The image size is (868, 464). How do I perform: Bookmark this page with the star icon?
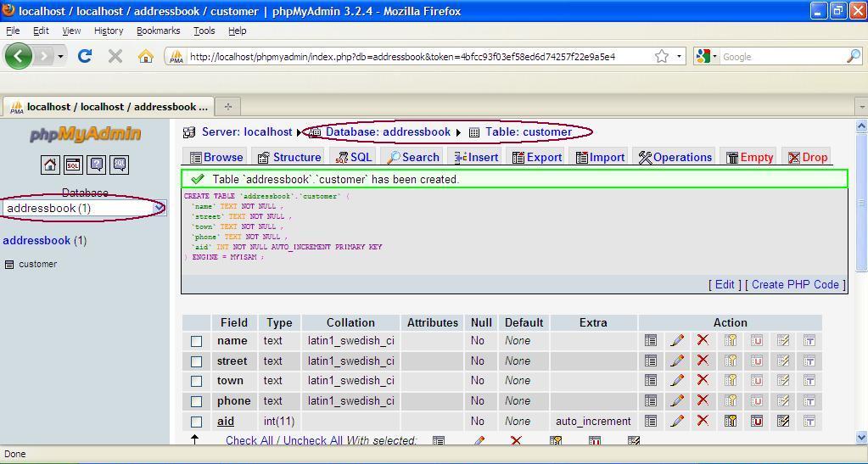(x=662, y=56)
